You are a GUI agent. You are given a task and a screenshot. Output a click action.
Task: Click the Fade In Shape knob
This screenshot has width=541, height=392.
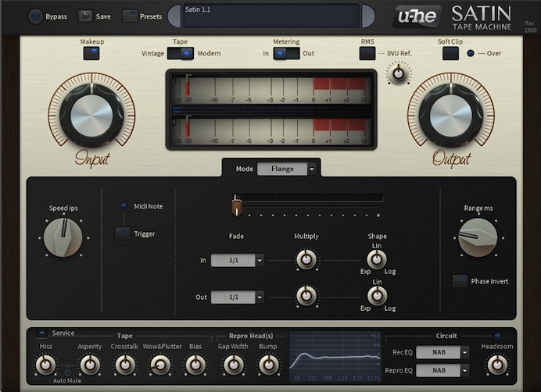(376, 259)
